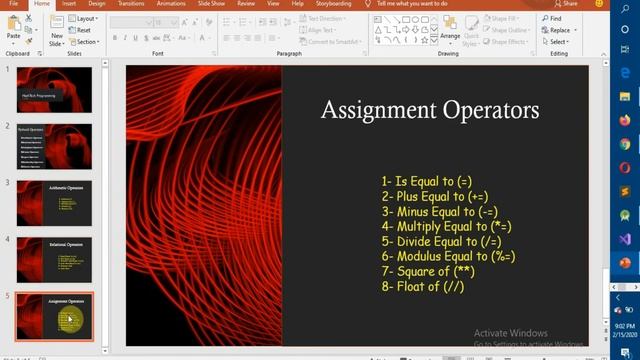Toggle Strikethrough formatting
Image resolution: width=640 pixels, height=360 pixels.
(x=156, y=38)
